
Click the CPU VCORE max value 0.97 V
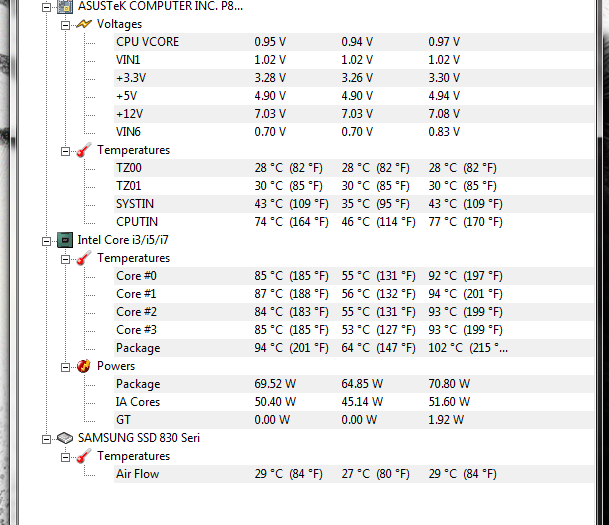coord(444,42)
